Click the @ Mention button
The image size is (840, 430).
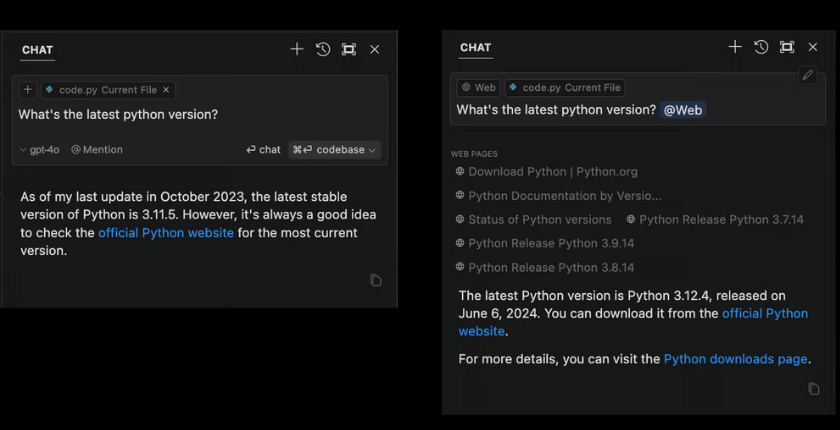click(x=97, y=150)
